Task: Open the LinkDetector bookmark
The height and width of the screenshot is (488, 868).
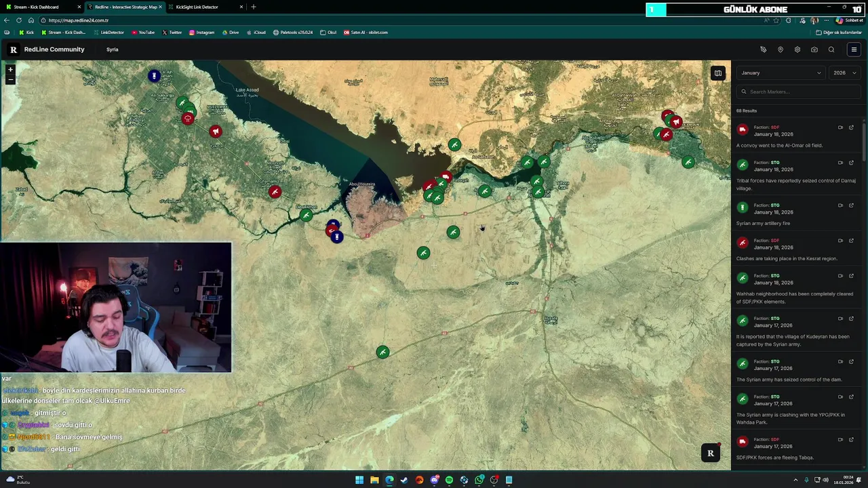Action: 108,33
